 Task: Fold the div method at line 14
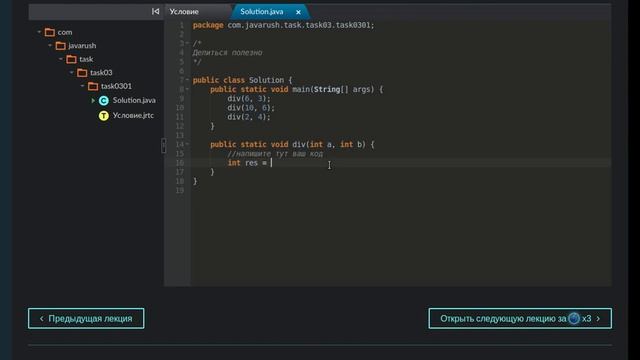187,144
